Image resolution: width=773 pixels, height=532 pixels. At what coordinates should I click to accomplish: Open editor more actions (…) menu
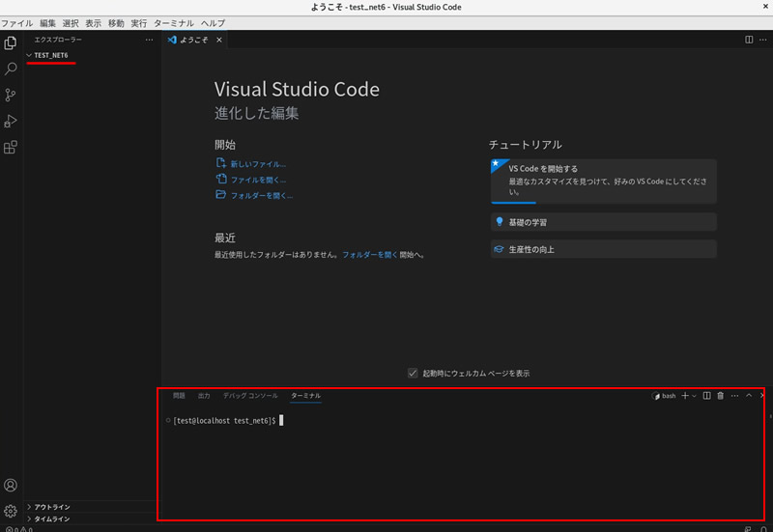tap(763, 40)
